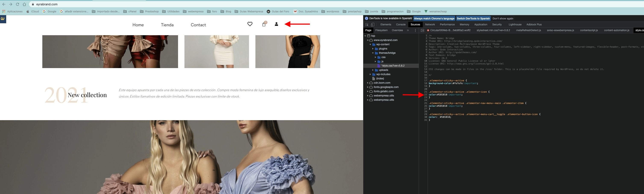
Task: Switch to the Network tab
Action: tap(430, 25)
